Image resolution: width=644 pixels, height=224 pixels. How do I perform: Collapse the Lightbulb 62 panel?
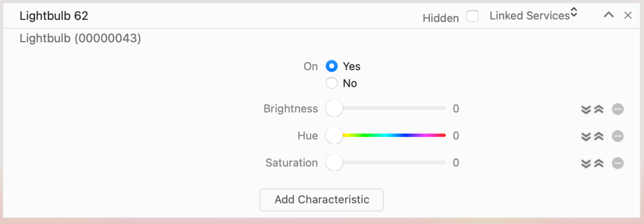point(609,16)
